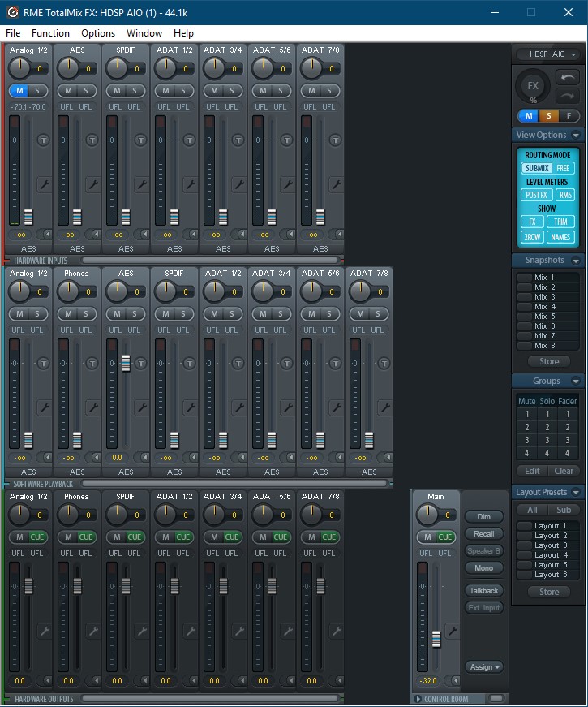Open wrench settings on ADAT 5/6 hardware input
Viewport: 588px width, 707px height.
287,184
